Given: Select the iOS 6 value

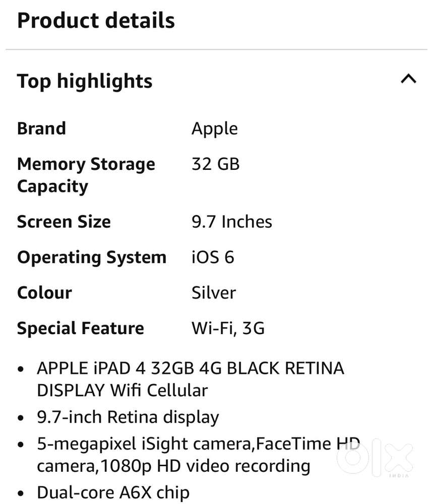Looking at the screenshot, I should click(213, 257).
